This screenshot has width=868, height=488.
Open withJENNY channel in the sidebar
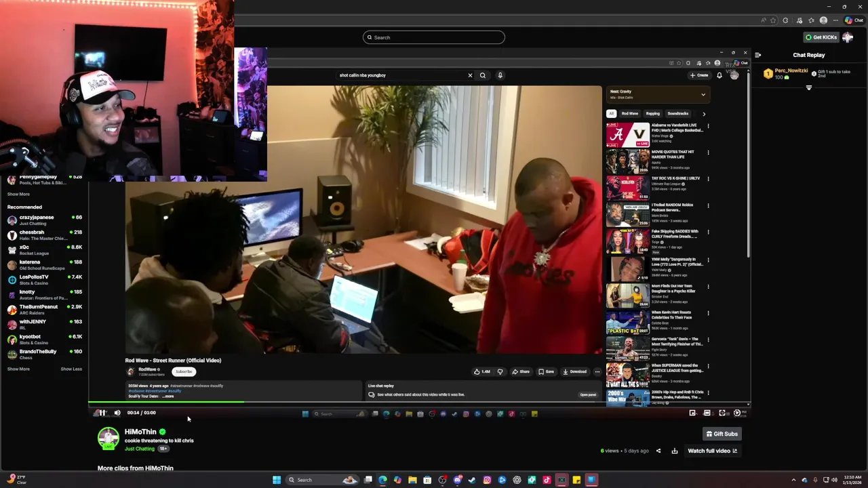[45, 324]
